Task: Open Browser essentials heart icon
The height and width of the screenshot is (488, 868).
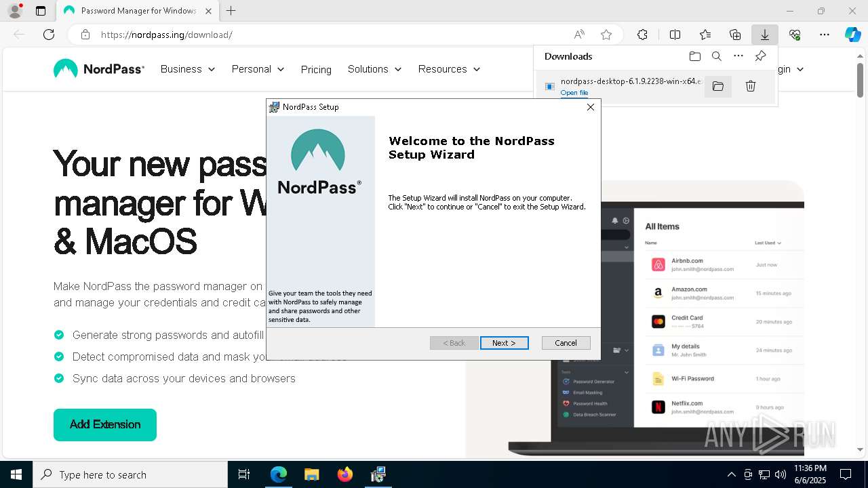Action: click(x=795, y=35)
